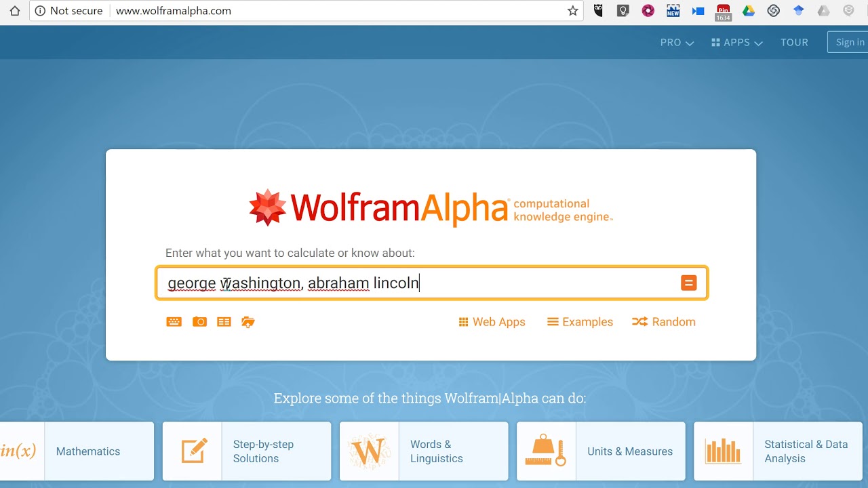Viewport: 868px width, 488px height.
Task: Click the black spiral swirl extension icon
Action: [x=774, y=11]
